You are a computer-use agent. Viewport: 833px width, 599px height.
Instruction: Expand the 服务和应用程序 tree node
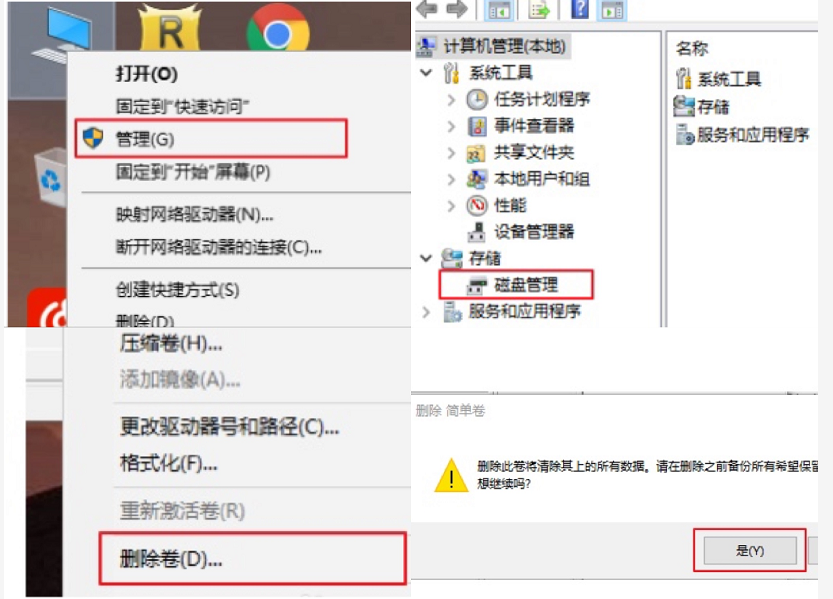[426, 312]
